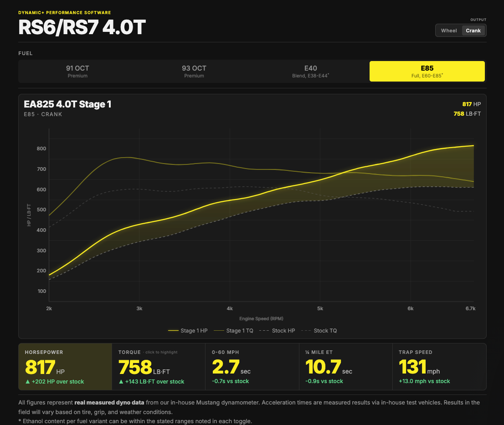Select E85 Full fuel option
504x425 pixels.
[x=427, y=72]
